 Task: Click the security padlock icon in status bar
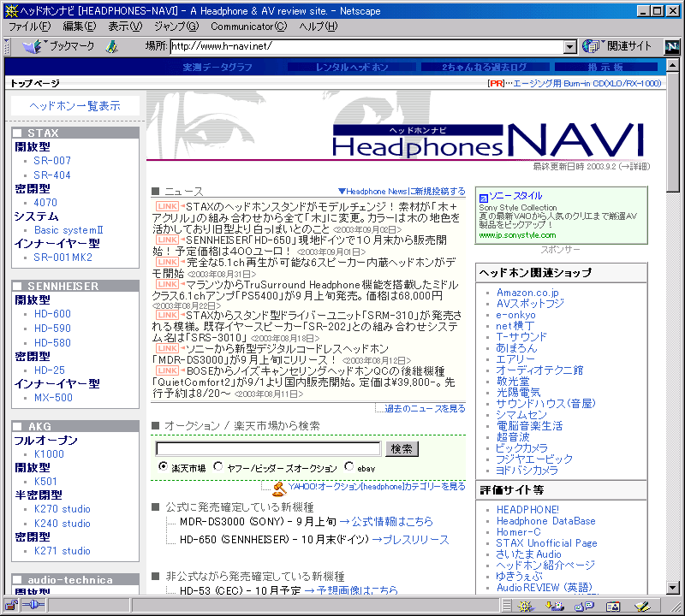[x=11, y=605]
